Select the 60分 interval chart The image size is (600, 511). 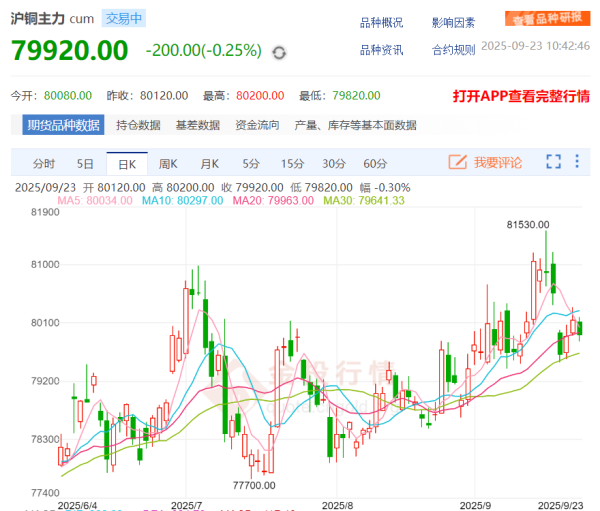(375, 163)
